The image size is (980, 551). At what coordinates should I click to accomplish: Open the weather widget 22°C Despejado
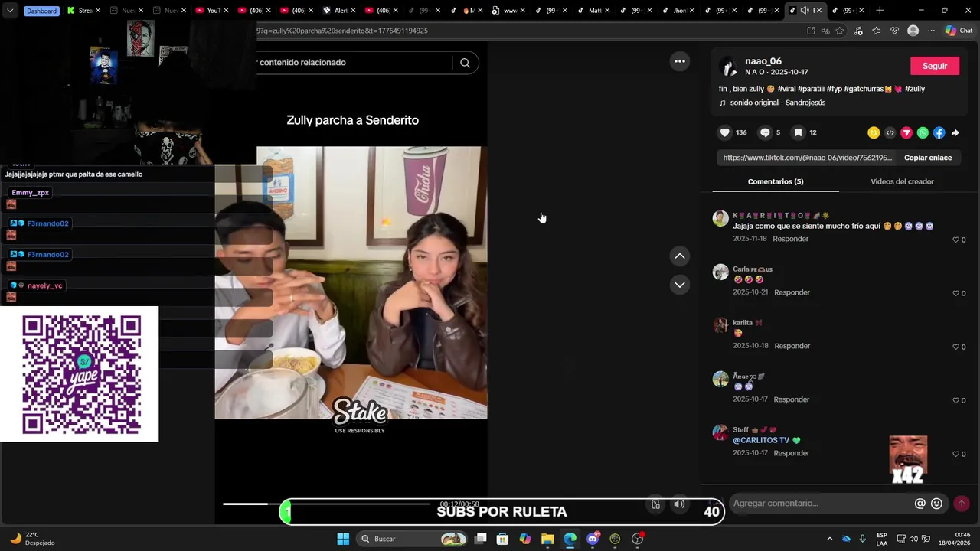coord(34,539)
